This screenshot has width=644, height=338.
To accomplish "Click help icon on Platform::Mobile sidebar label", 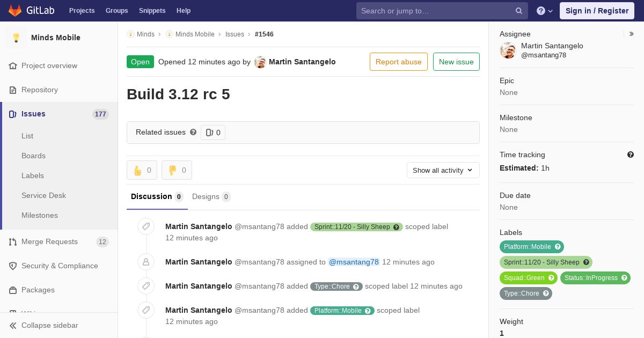I will point(558,247).
